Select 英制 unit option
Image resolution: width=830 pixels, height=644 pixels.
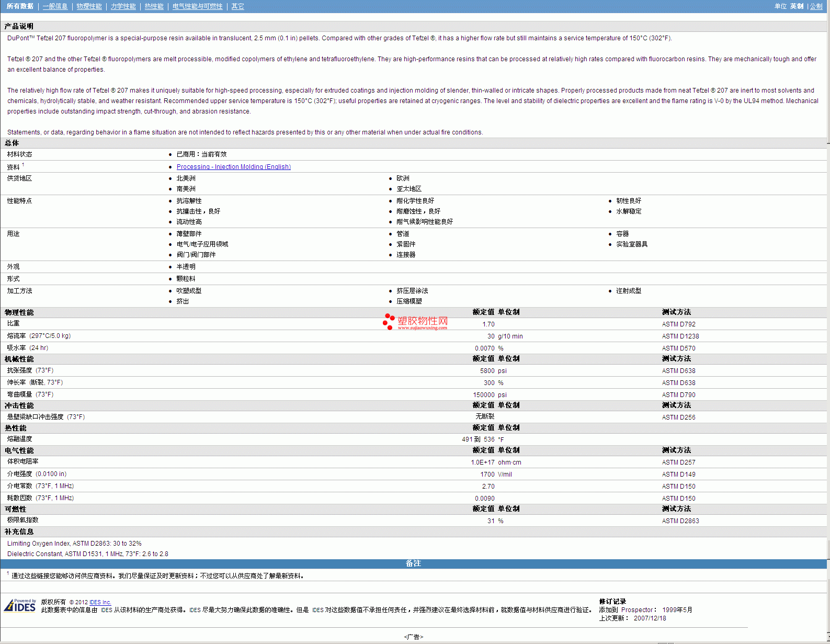pyautogui.click(x=797, y=6)
